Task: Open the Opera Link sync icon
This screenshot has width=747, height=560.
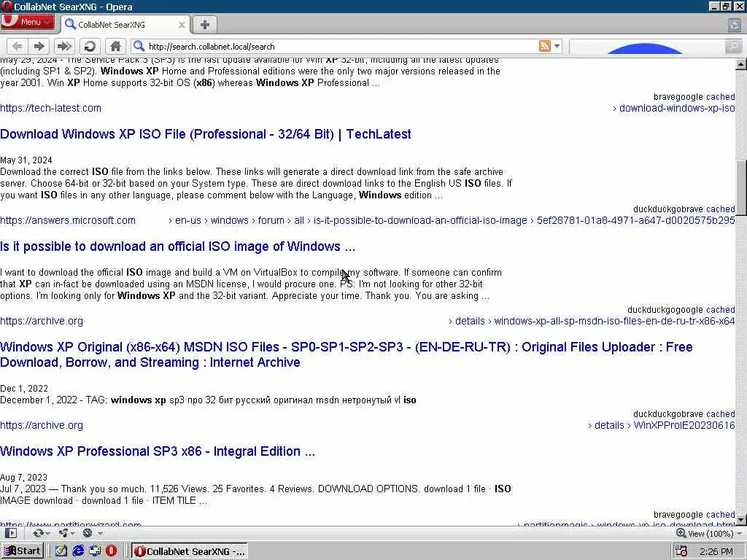Action: [x=38, y=533]
